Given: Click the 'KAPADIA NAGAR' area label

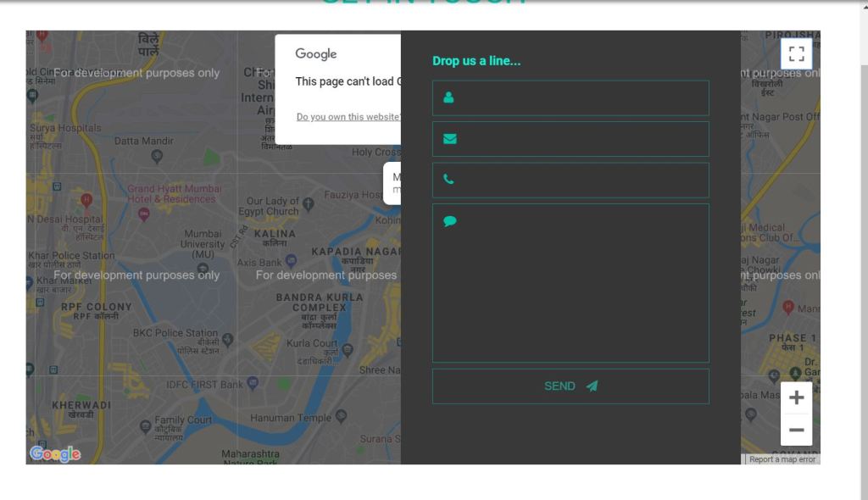Looking at the screenshot, I should pyautogui.click(x=355, y=252).
